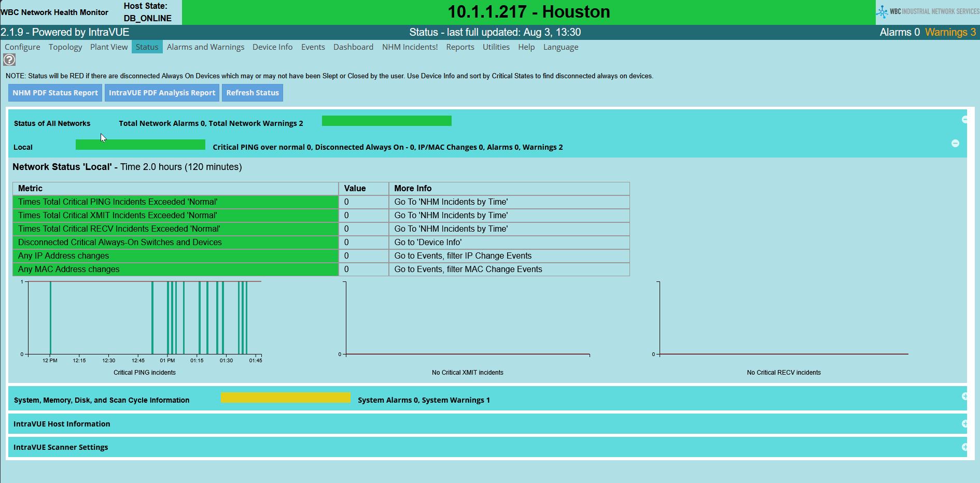Open the NHM Incidents! menu

pos(410,47)
